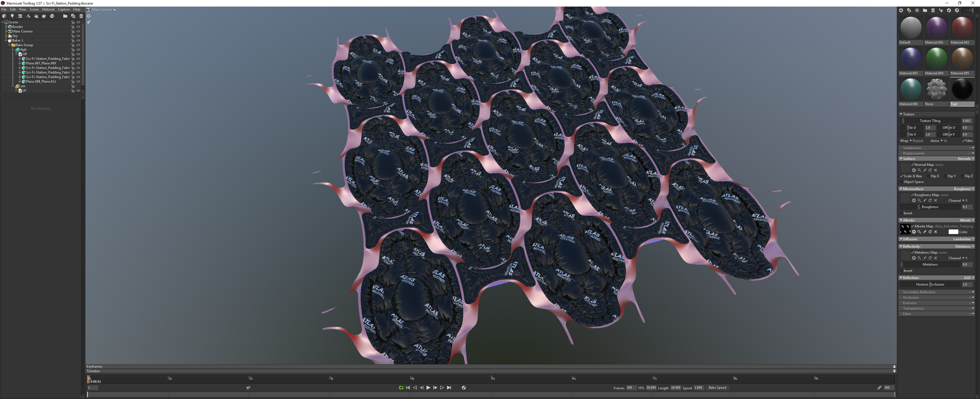Clear the Metalness map X icon
Image resolution: width=980 pixels, height=399 pixels.
(936, 258)
